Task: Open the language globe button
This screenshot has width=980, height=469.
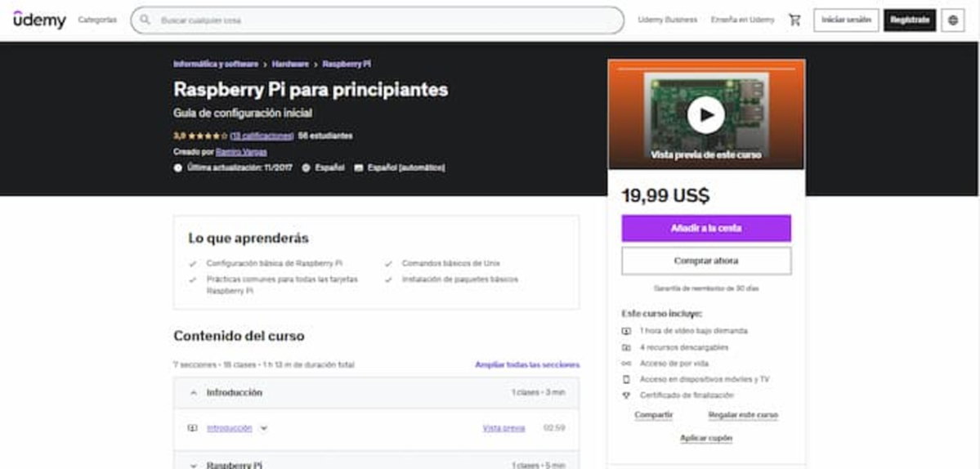Action: (x=952, y=20)
